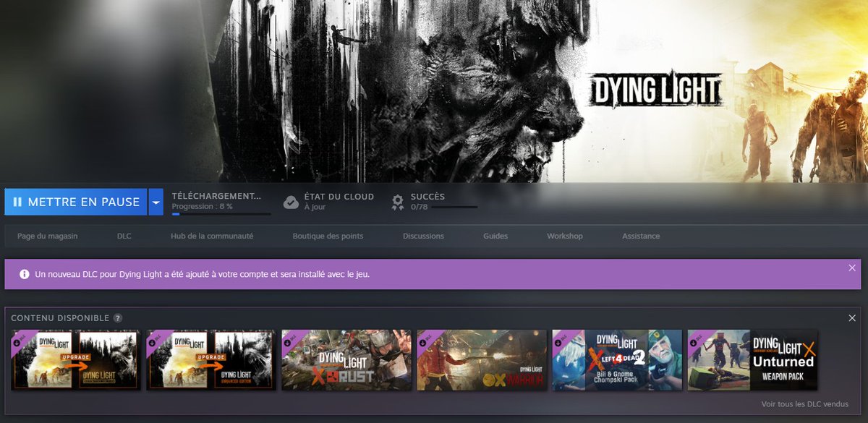The image size is (868, 423).
Task: Open the Assistance tab
Action: point(641,236)
